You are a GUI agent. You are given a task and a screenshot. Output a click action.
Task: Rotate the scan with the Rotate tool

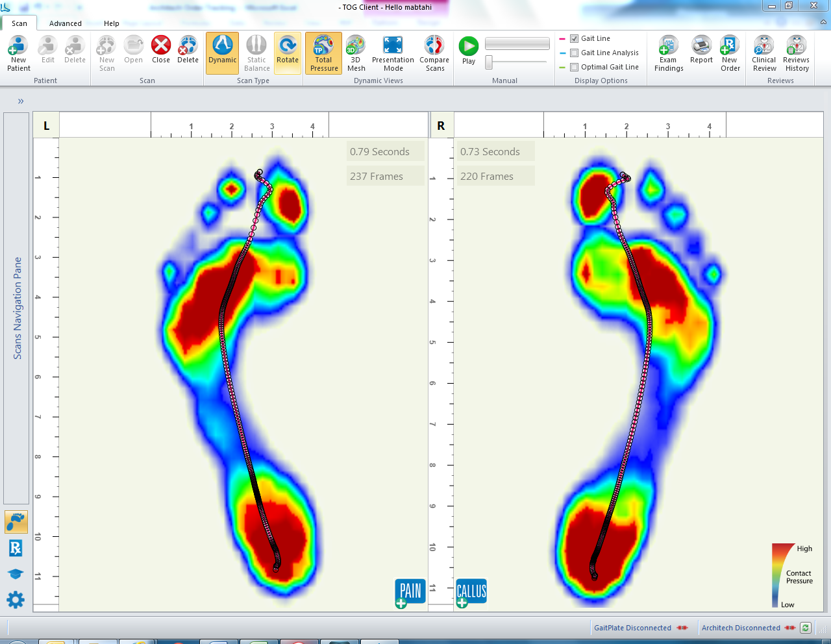click(x=288, y=53)
